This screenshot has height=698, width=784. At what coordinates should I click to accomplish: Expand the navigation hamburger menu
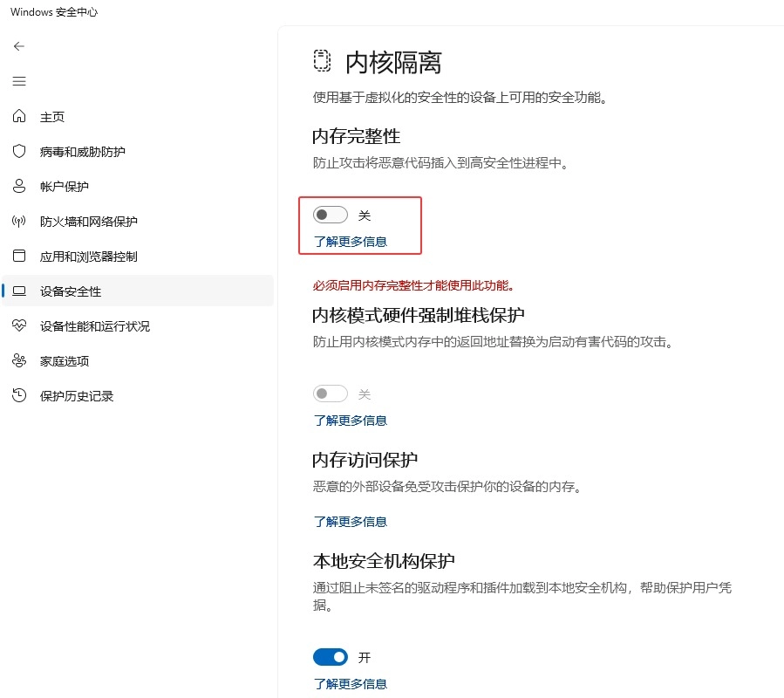tap(18, 81)
